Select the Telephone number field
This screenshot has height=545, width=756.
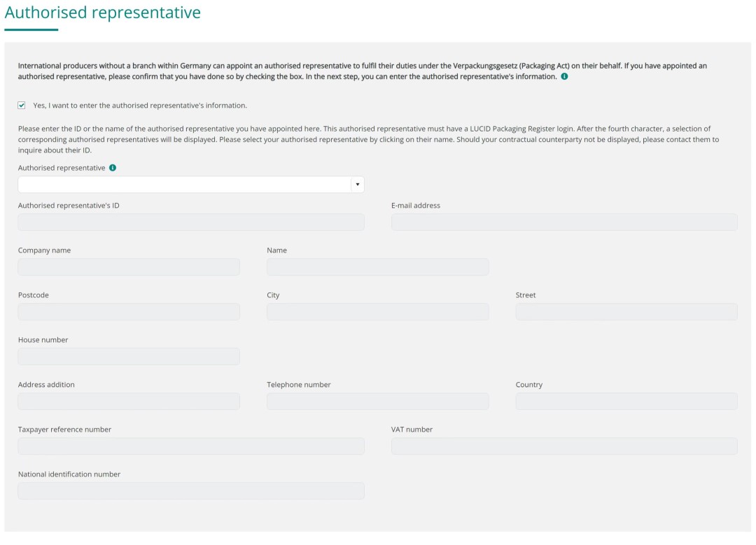tap(377, 402)
